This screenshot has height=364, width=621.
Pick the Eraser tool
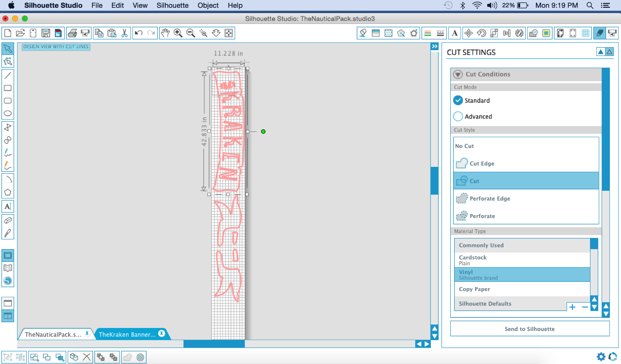[x=8, y=220]
